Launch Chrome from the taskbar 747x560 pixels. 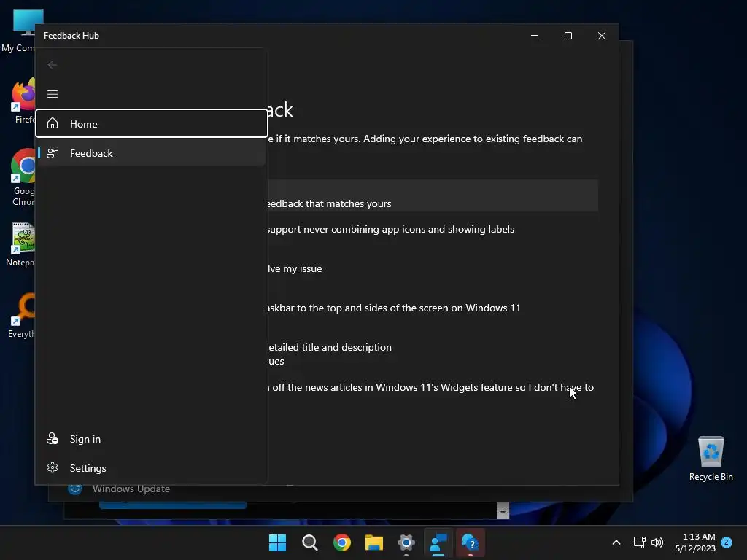(341, 542)
